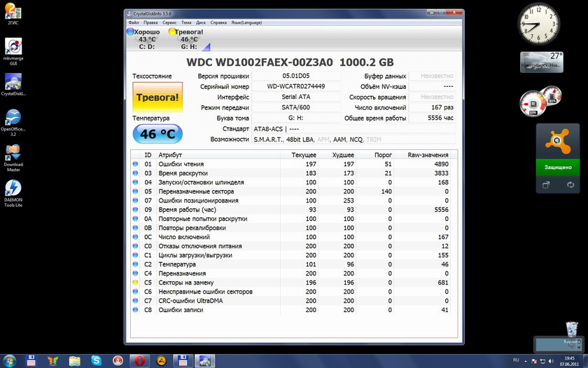Click the RU language indicator in tray
The image size is (588, 368).
click(x=516, y=360)
